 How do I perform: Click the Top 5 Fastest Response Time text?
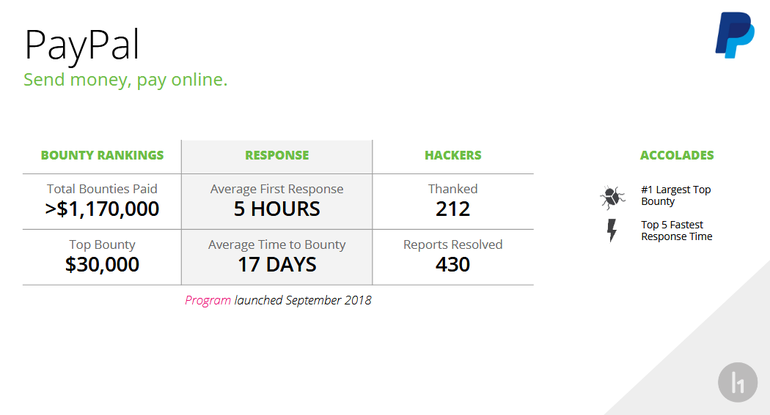pyautogui.click(x=677, y=231)
